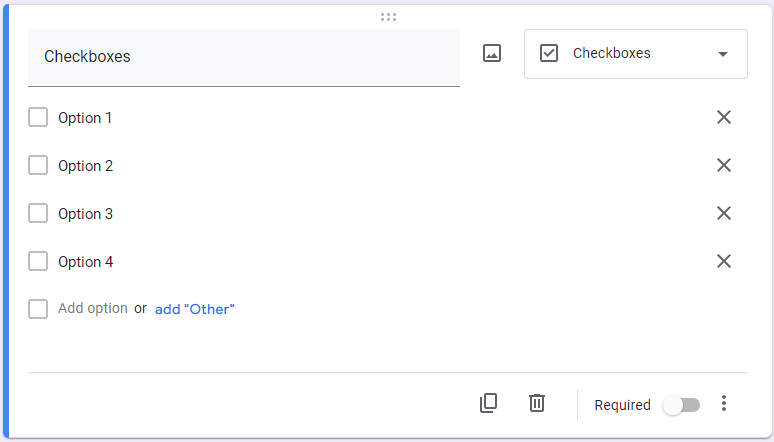Remove Option 2 with its X

point(724,165)
